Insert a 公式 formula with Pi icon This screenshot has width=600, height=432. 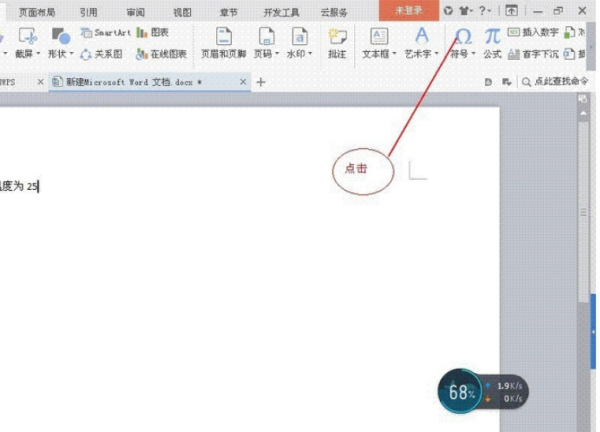tap(492, 37)
